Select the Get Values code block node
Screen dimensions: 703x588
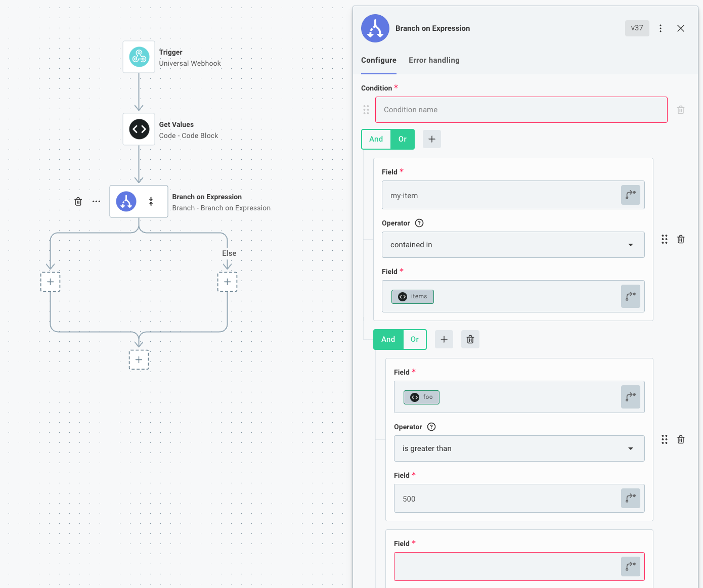pyautogui.click(x=139, y=129)
